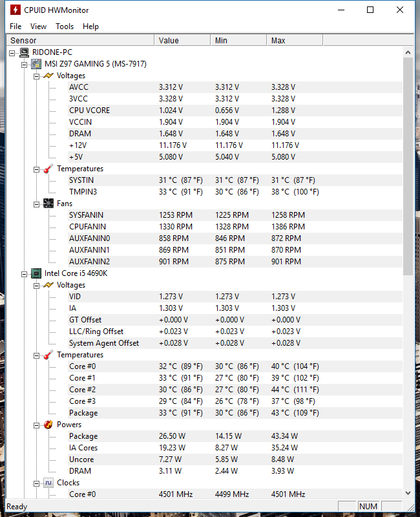This screenshot has height=517, width=420.
Task: Select the Package temperature row
Action: [x=235, y=413]
